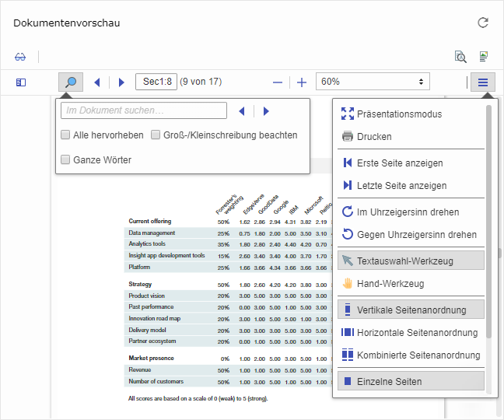
Task: Zoom out with the minus icon
Action: (278, 82)
